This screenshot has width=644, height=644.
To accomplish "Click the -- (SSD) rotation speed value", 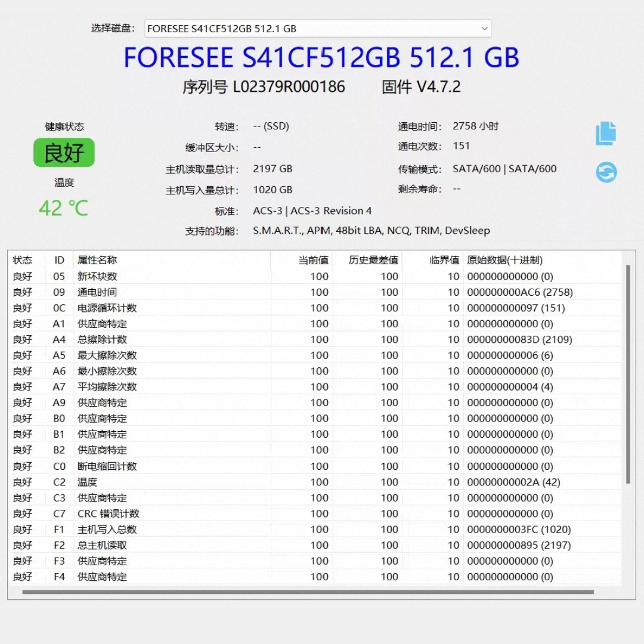I will (x=271, y=126).
